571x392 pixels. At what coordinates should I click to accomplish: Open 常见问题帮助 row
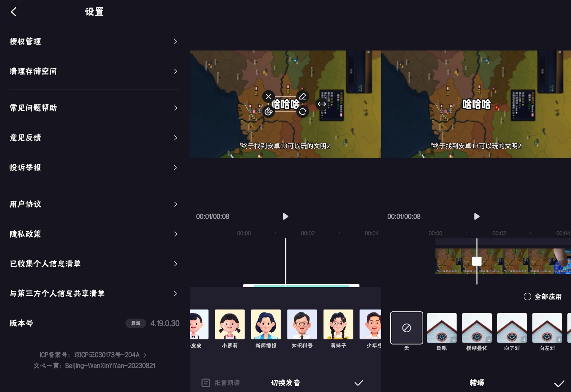tap(94, 108)
